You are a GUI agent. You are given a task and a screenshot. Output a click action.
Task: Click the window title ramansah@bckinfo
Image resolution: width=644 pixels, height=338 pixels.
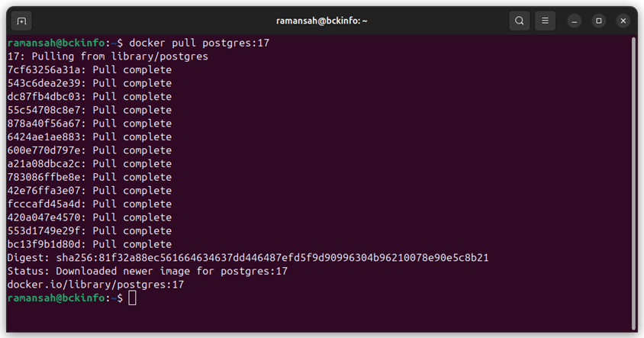(321, 21)
